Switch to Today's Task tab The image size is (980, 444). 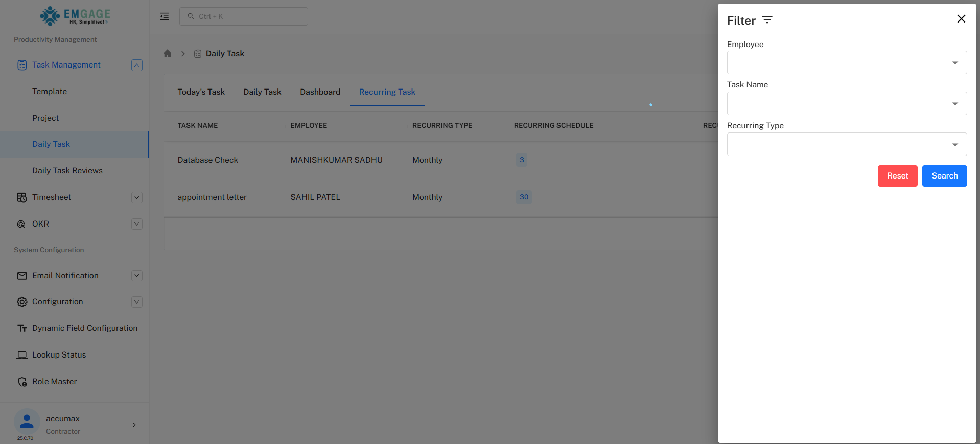pos(201,92)
